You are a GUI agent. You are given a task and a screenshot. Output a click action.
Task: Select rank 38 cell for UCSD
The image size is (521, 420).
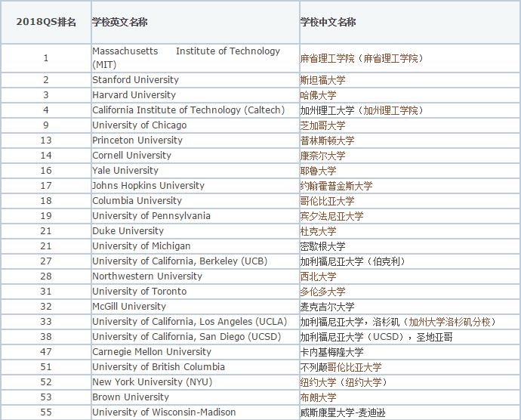click(x=46, y=337)
